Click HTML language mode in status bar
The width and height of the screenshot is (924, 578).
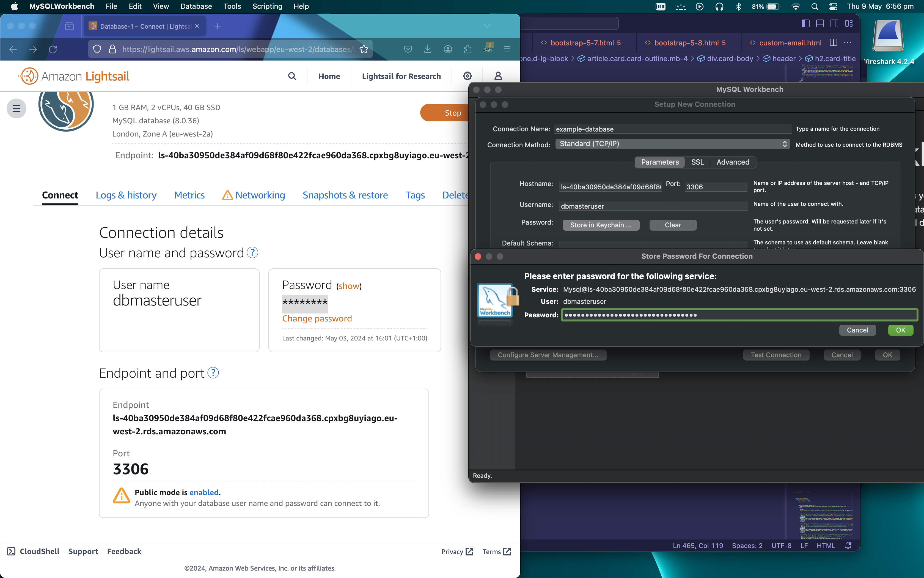click(x=826, y=546)
